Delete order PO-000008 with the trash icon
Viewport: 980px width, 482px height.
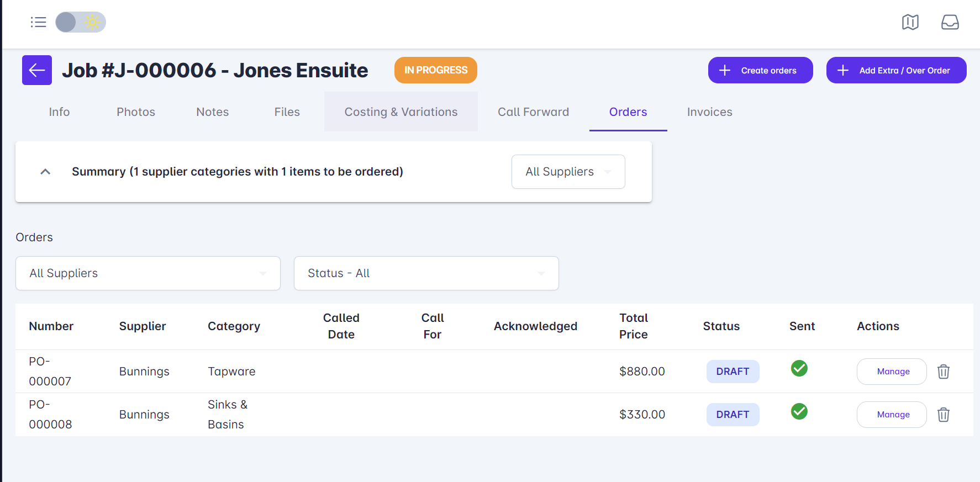[943, 415]
